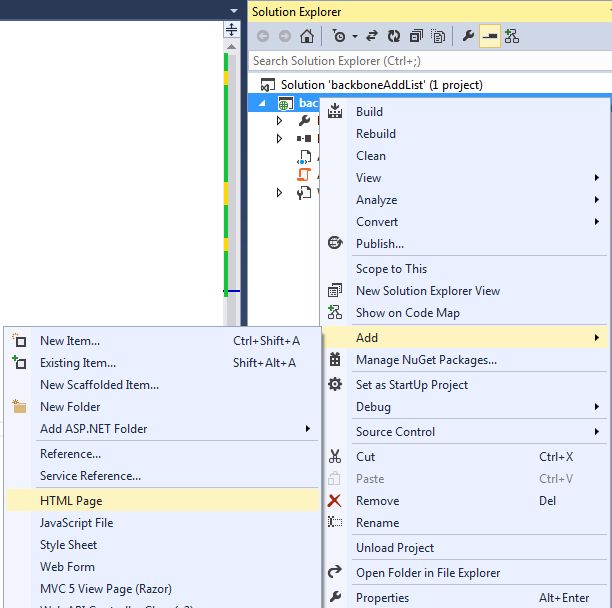Click Properties in the context menu
Image resolution: width=612 pixels, height=608 pixels.
(464, 597)
